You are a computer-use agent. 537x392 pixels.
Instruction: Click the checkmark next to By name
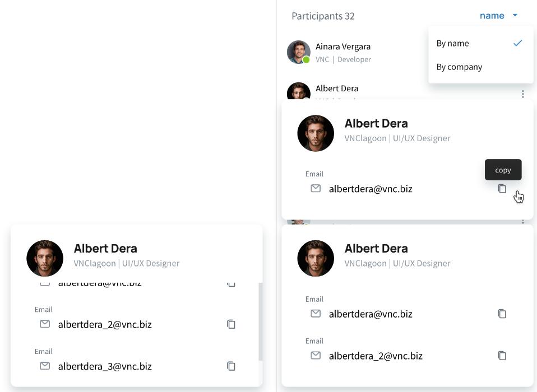(517, 43)
